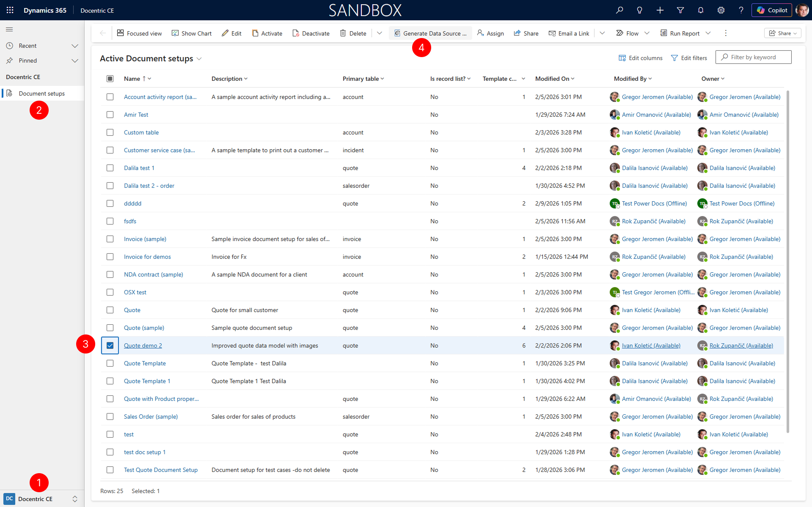Click the Share button at top right
Viewport: 812px width, 507px height.
click(x=783, y=33)
